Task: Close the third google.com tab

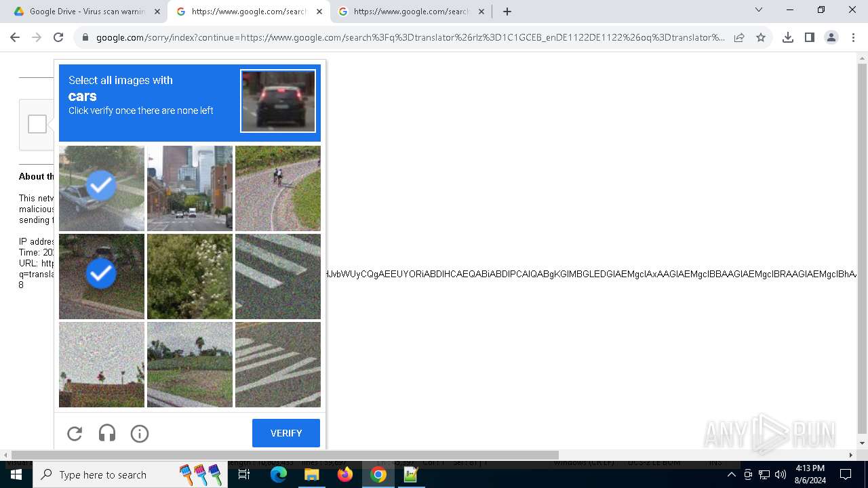Action: pyautogui.click(x=481, y=12)
